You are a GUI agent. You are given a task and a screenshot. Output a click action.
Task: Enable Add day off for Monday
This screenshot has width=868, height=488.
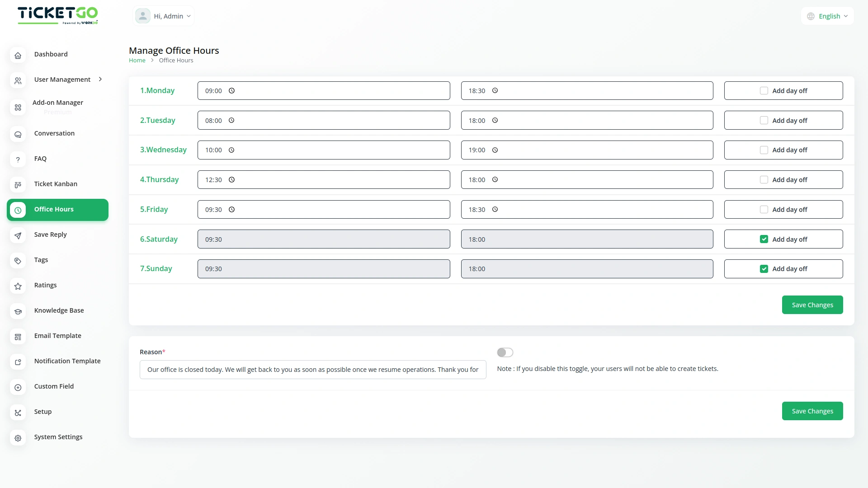(764, 90)
